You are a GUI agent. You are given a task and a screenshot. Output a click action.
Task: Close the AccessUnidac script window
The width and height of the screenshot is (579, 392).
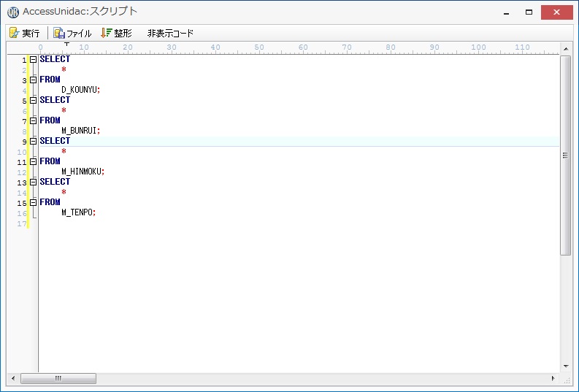[557, 12]
